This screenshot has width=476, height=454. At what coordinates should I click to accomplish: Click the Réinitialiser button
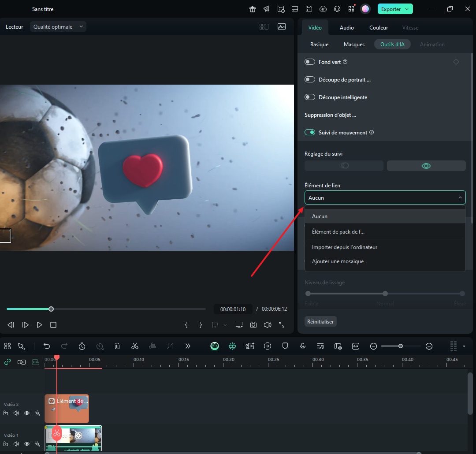pyautogui.click(x=320, y=322)
